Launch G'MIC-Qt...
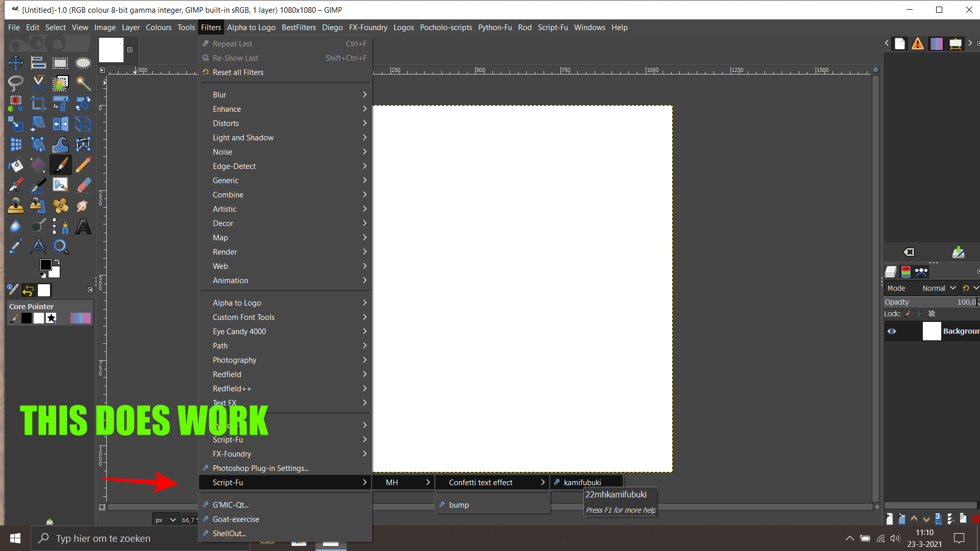This screenshot has width=980, height=551. [285, 505]
